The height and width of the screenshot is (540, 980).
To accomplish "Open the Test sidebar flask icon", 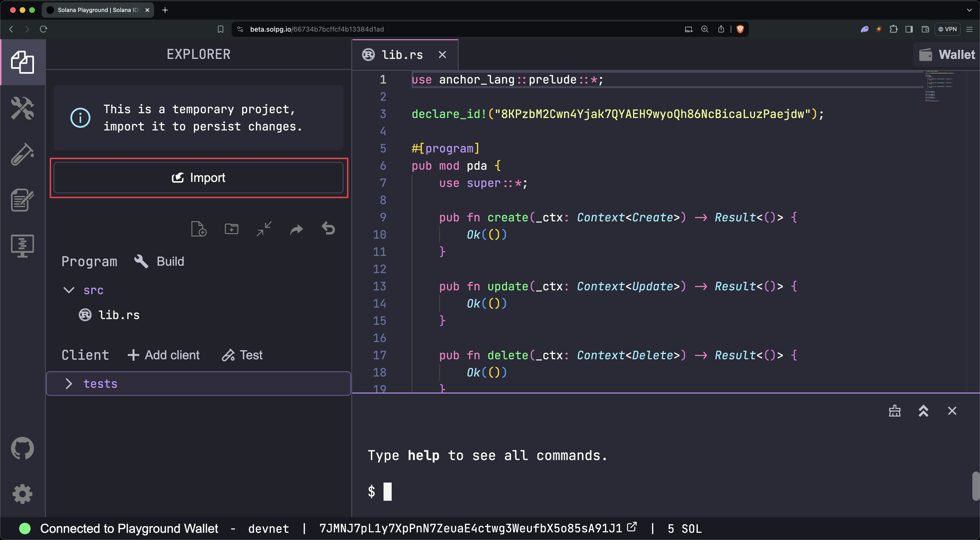I will coord(22,154).
